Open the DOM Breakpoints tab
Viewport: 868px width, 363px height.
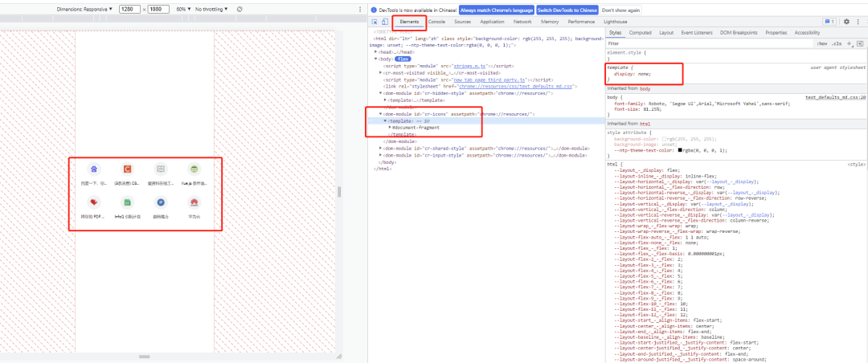coord(739,33)
